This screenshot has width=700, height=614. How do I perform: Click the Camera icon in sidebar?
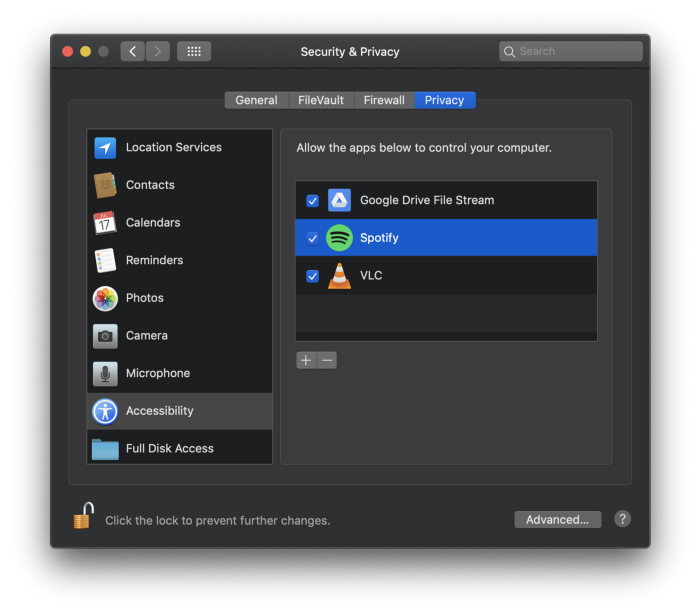tap(105, 336)
